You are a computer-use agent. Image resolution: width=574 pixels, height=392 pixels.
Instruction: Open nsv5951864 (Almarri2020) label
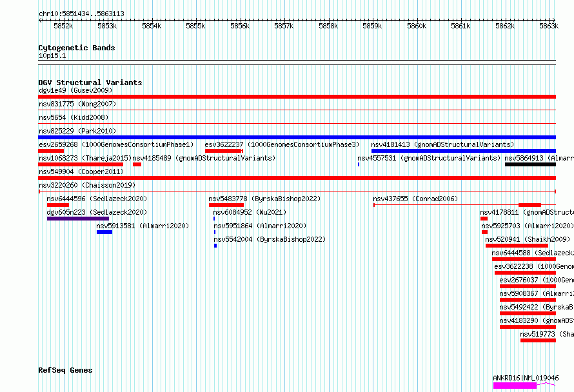coord(260,226)
